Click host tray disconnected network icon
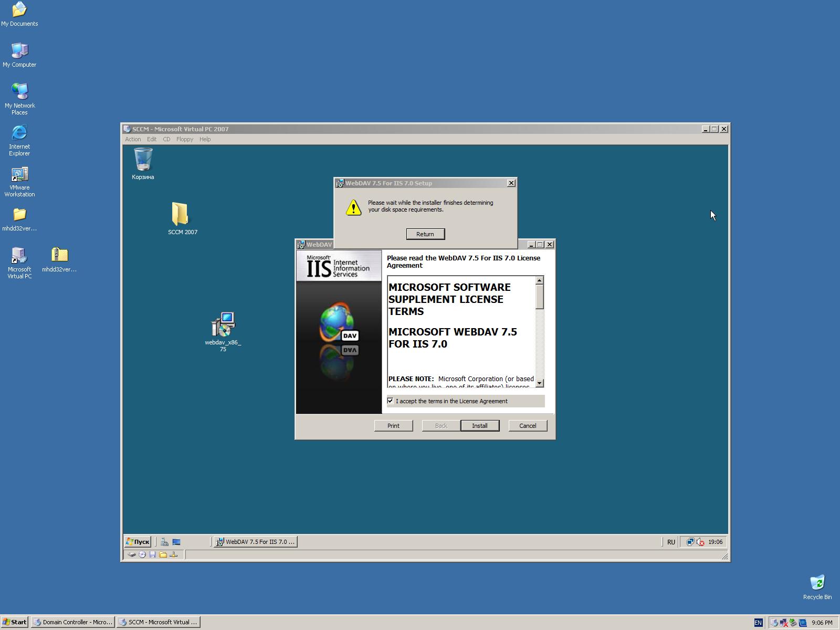This screenshot has height=630, width=840. pos(784,623)
